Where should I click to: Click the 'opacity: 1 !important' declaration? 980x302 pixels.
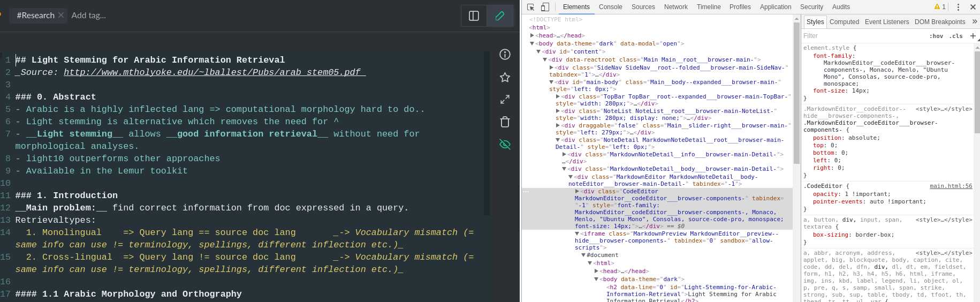tap(852, 194)
